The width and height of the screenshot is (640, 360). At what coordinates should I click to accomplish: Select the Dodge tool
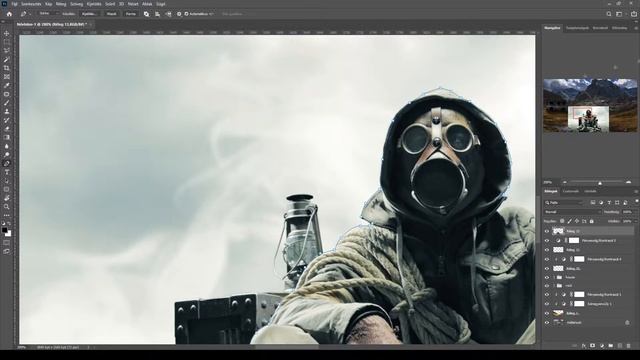coord(7,155)
